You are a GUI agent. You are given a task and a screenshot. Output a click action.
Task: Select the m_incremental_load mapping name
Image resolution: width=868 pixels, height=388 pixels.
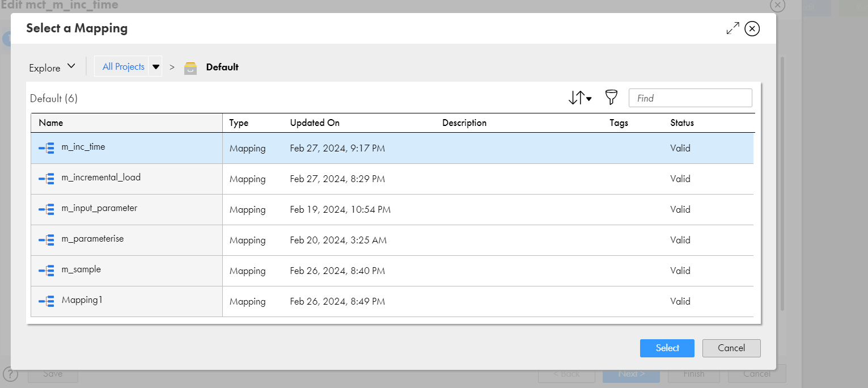click(x=101, y=178)
